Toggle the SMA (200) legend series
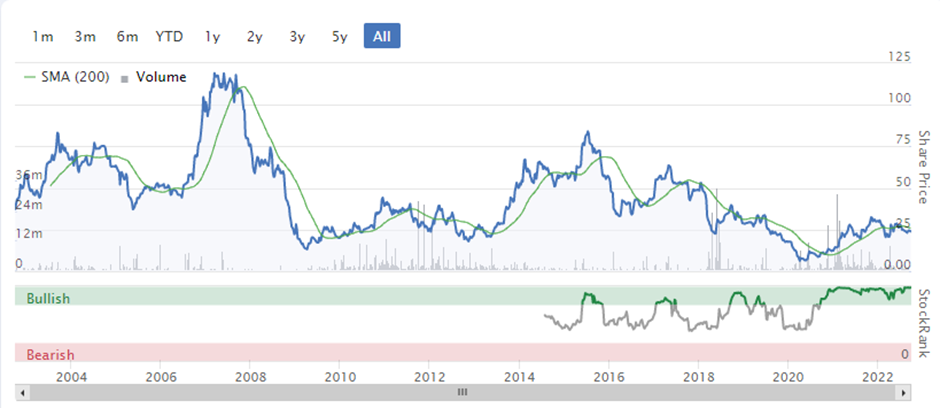This screenshot has height=408, width=940. pos(67,77)
